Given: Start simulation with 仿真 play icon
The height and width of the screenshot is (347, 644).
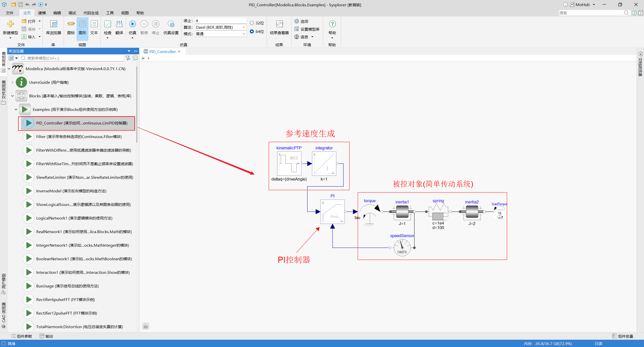Looking at the screenshot, I should click(x=133, y=24).
